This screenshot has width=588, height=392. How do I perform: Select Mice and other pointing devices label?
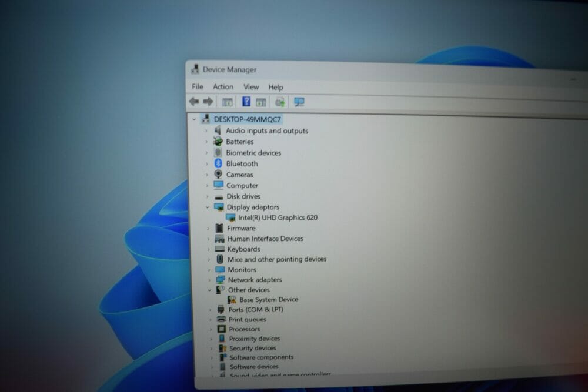click(277, 259)
